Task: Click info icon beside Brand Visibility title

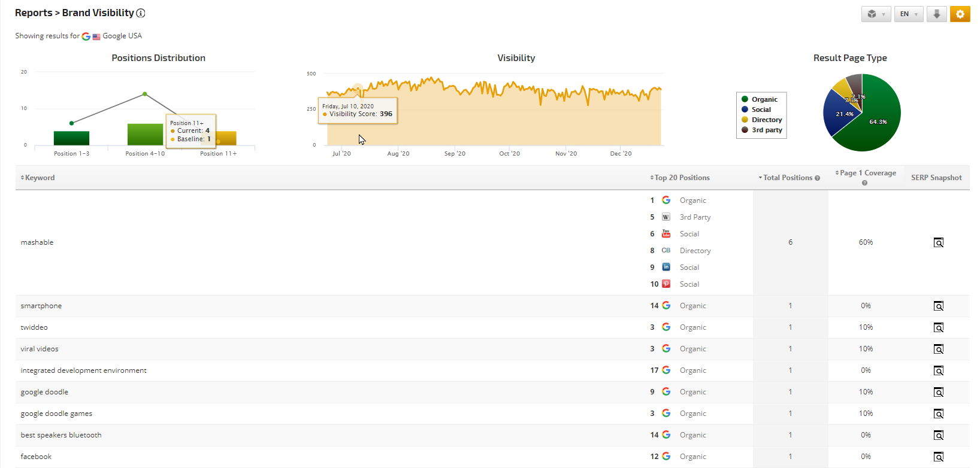Action: pyautogui.click(x=141, y=13)
